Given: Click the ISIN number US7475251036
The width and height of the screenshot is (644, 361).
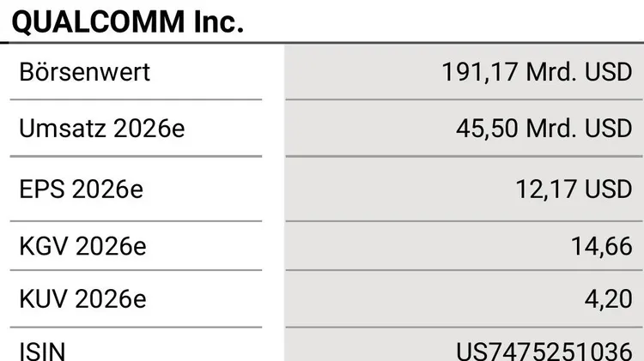Looking at the screenshot, I should 544,351.
